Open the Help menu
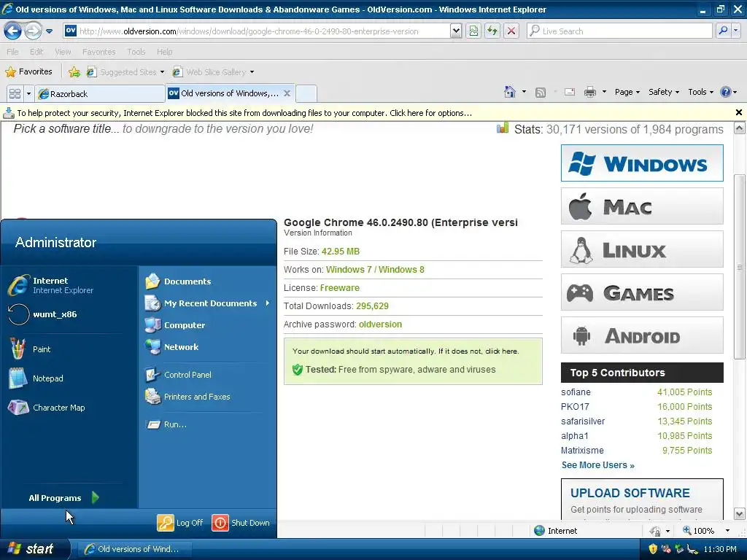The image size is (747, 560). pyautogui.click(x=164, y=52)
